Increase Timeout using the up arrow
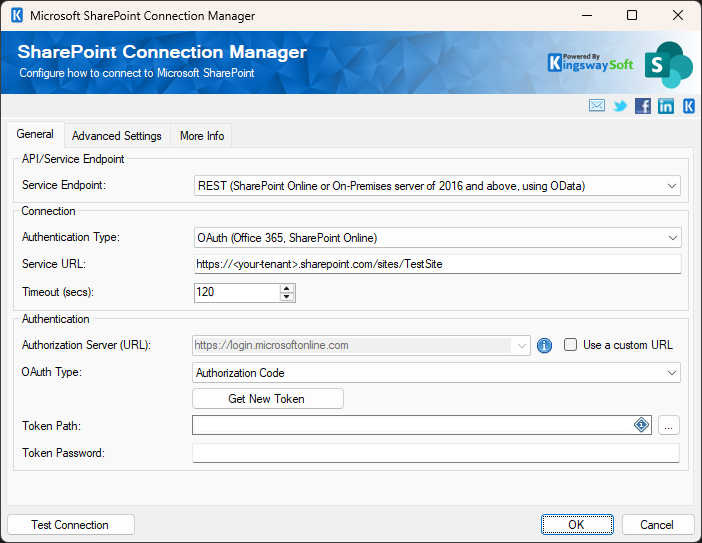Image resolution: width=702 pixels, height=543 pixels. coord(288,288)
